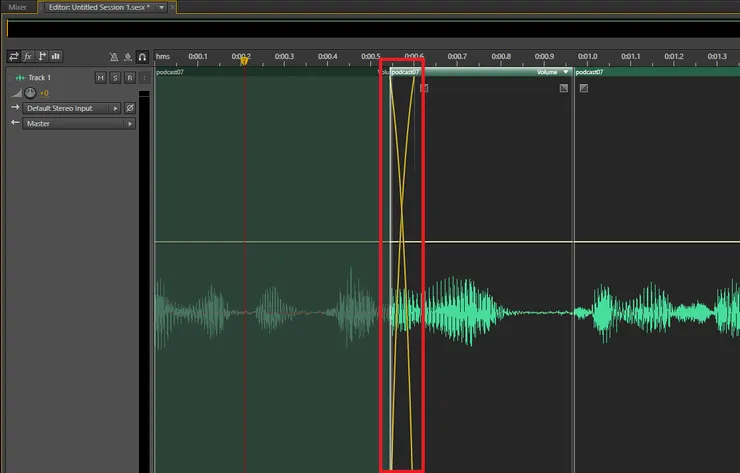Open the Master output dropdown
Image resolution: width=740 pixels, height=473 pixels.
(79, 123)
